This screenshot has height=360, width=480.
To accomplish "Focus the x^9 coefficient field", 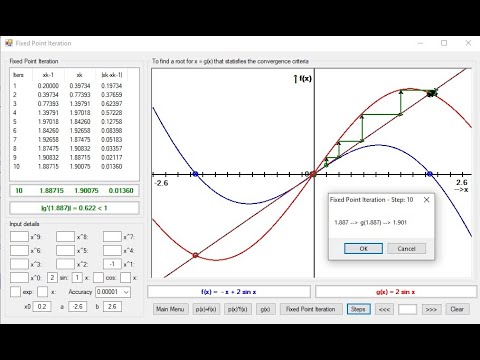I will coord(19,237).
